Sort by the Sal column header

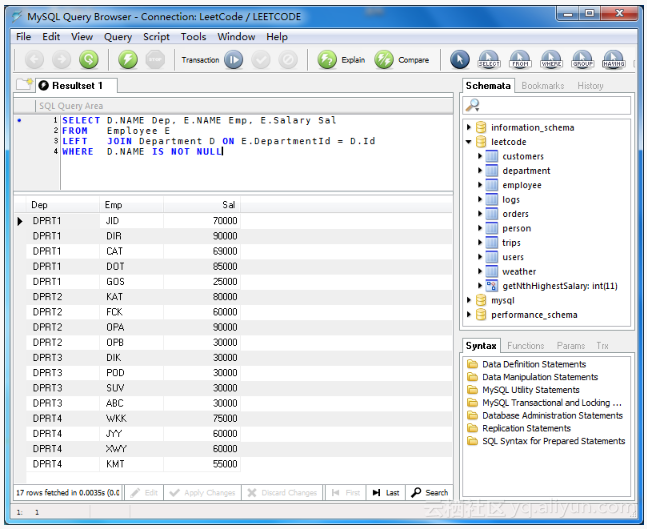click(x=202, y=205)
